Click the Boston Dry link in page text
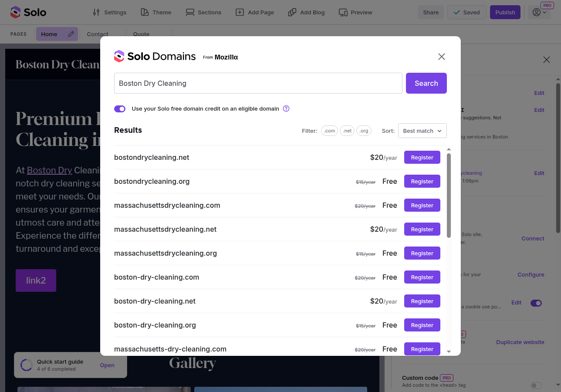The height and width of the screenshot is (392, 561). click(x=49, y=170)
